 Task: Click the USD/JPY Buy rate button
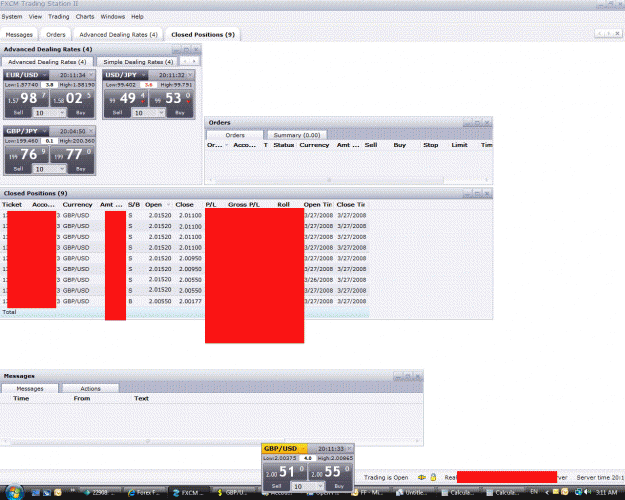click(171, 99)
